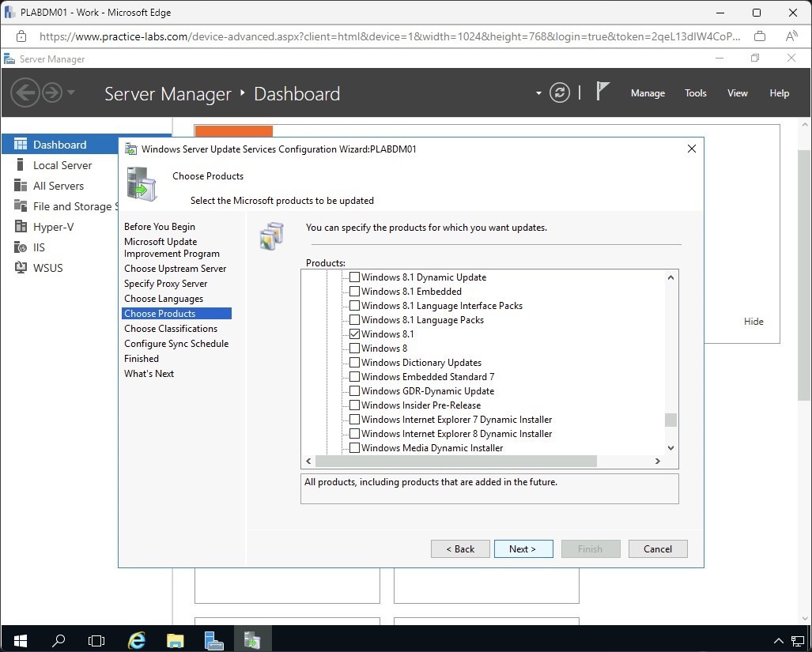
Task: Launch Internet Explorer from taskbar
Action: pyautogui.click(x=137, y=641)
